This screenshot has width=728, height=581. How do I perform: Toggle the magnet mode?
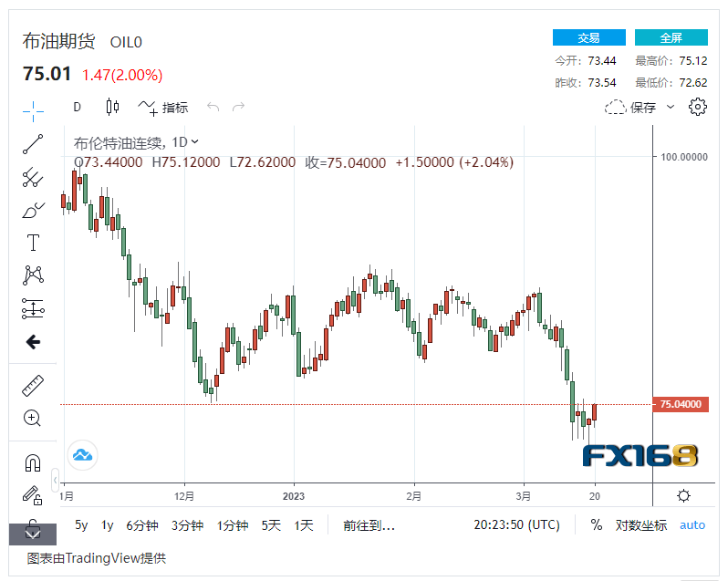tap(33, 462)
